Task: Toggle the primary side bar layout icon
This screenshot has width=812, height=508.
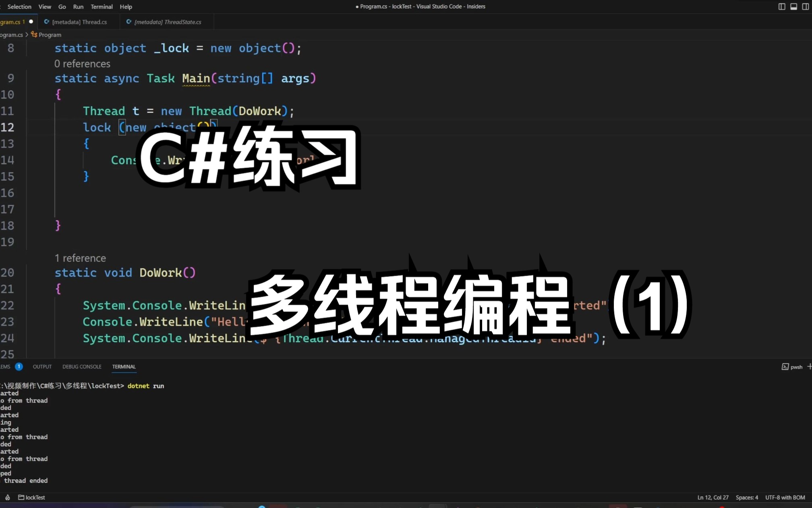Action: (782, 6)
